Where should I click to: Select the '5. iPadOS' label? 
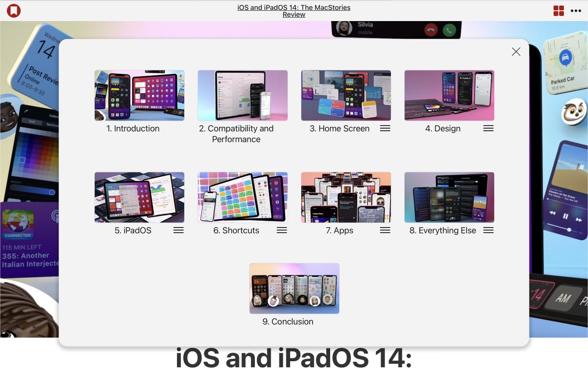[x=133, y=230]
